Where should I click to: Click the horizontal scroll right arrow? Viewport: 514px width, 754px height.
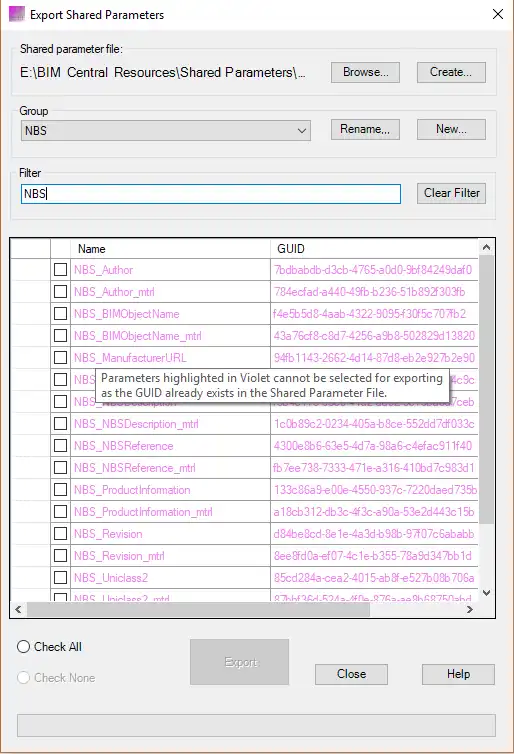point(470,609)
